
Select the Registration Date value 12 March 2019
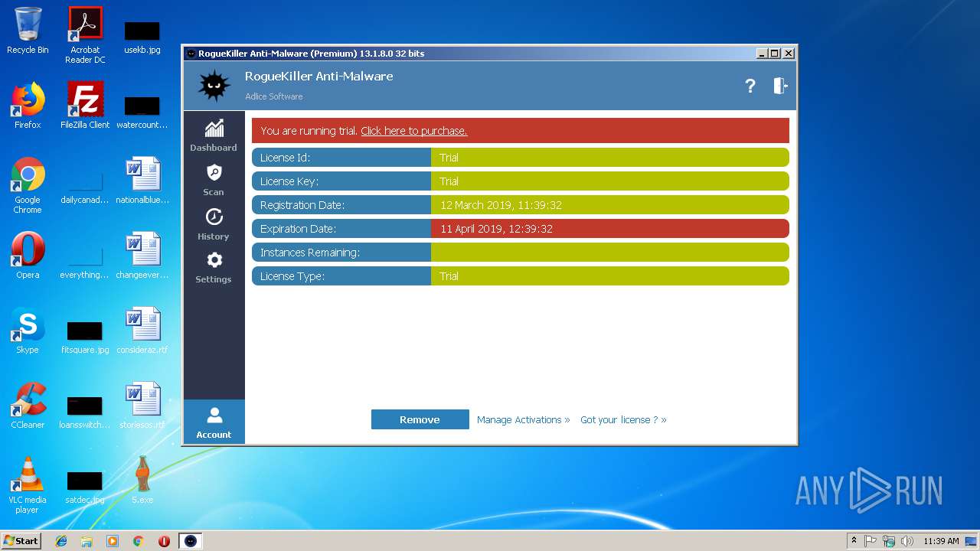501,205
